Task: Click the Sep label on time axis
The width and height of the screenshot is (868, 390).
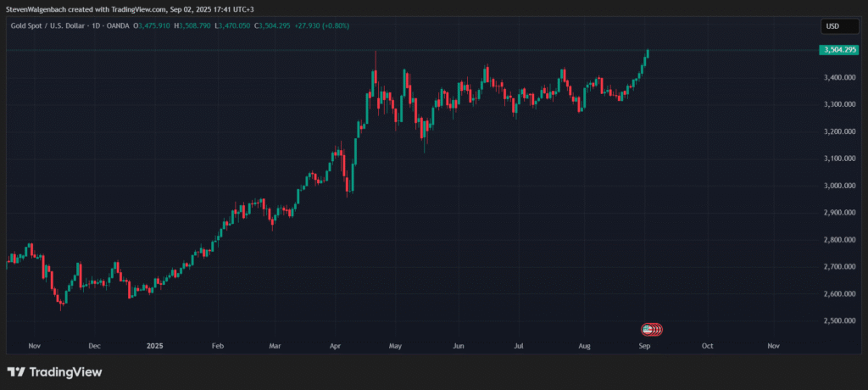Action: point(644,346)
